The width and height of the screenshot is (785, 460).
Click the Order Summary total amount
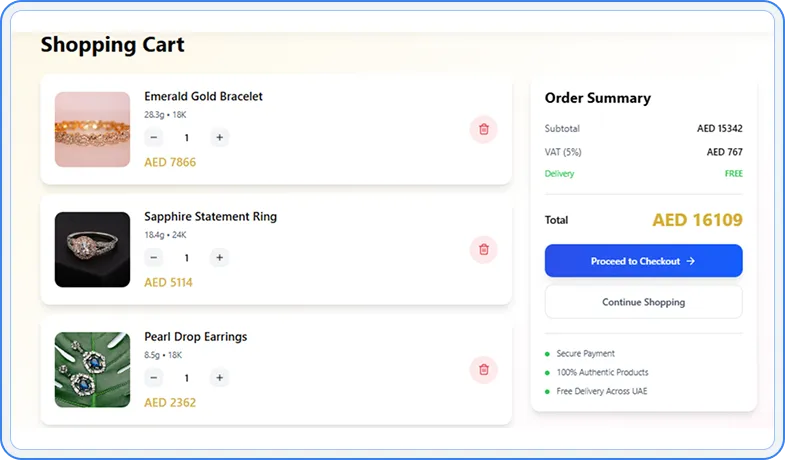pos(697,220)
